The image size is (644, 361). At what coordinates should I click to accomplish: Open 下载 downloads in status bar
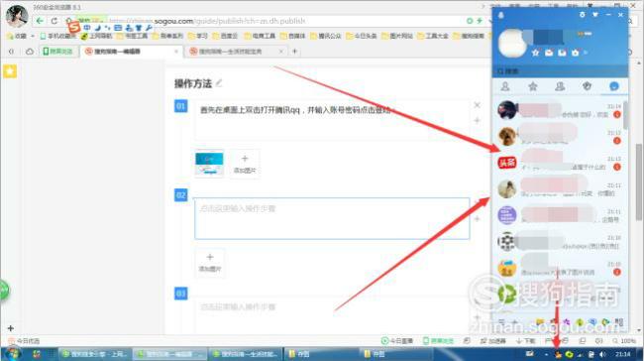click(526, 341)
